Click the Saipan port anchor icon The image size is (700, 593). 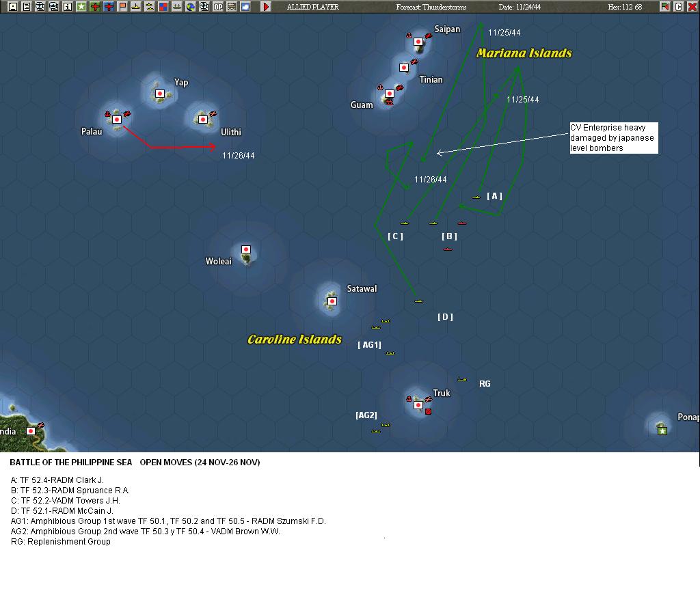(x=409, y=36)
